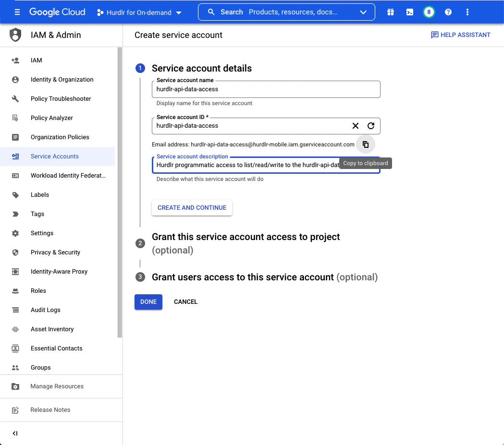
Task: Activate Cloud Shell terminal icon
Action: coord(410,12)
